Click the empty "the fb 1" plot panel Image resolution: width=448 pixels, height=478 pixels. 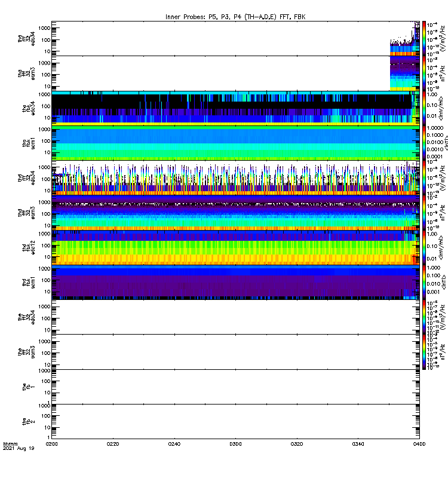click(x=235, y=387)
